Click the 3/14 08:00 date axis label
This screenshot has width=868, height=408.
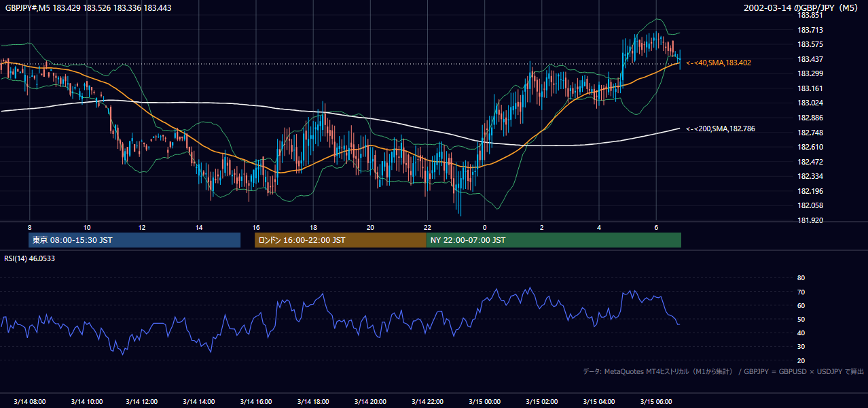(x=29, y=401)
